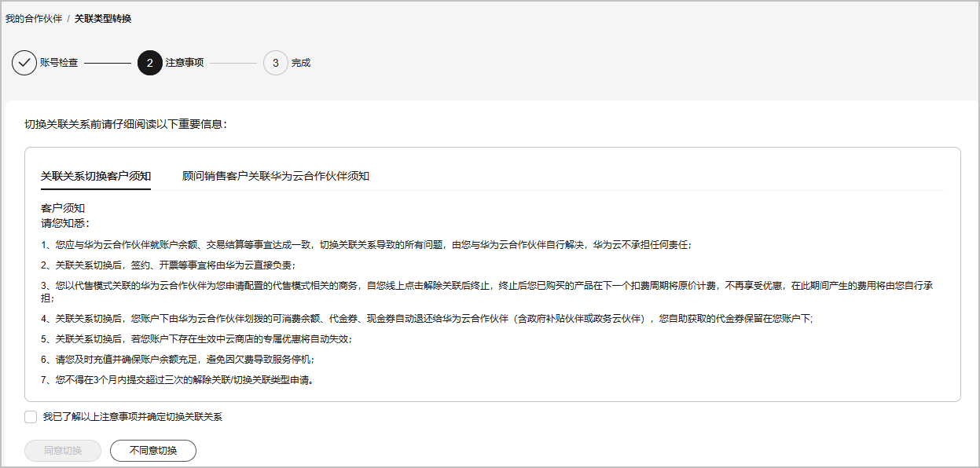Viewport: 980px width, 468px height.
Task: Open the 关联关系切换客户须知 tab
Action: click(x=96, y=176)
